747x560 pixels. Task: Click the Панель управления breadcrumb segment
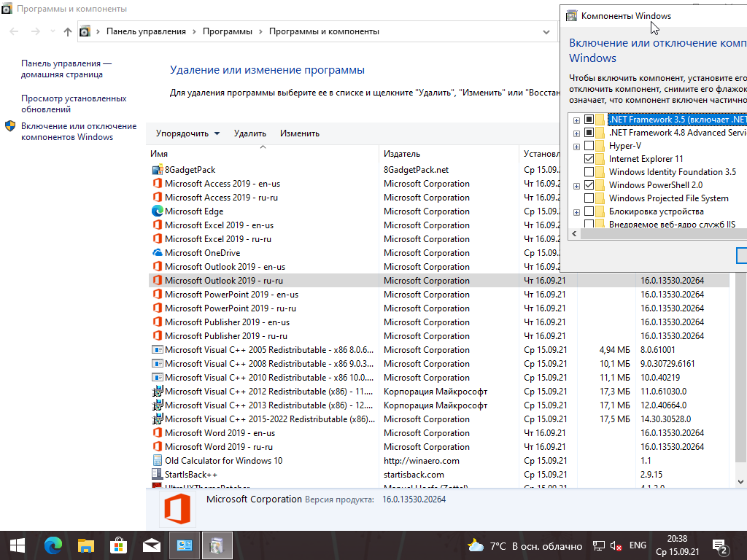point(146,31)
